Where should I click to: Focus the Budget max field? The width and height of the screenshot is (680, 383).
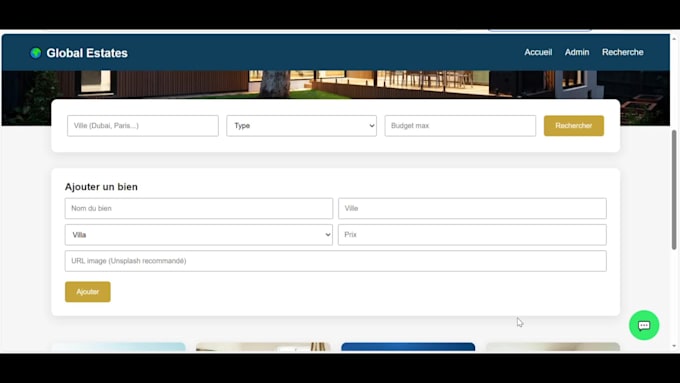[460, 126]
